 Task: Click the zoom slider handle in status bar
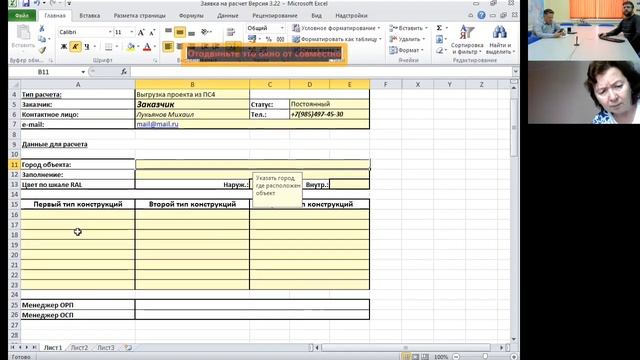(x=485, y=357)
